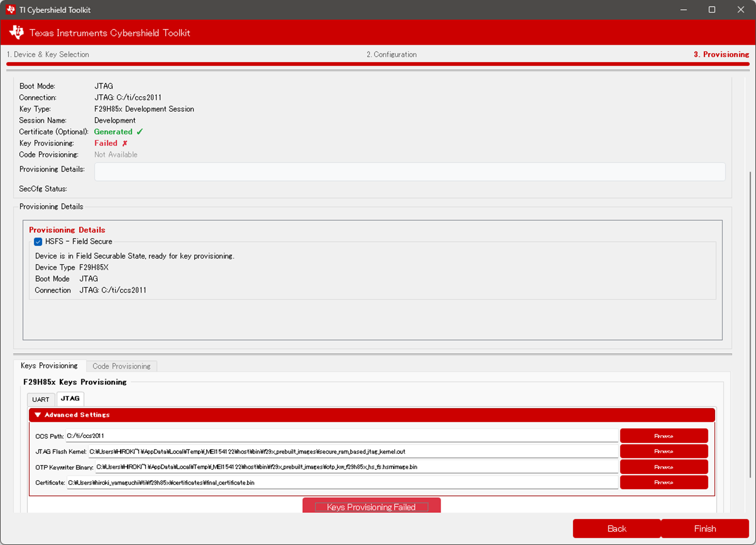Click the Back button

[x=617, y=529]
